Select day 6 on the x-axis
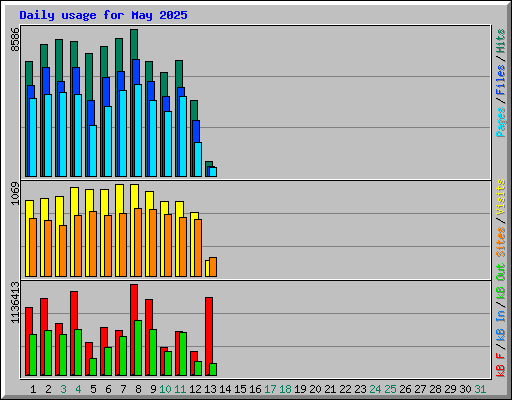The width and height of the screenshot is (512, 400). (108, 389)
